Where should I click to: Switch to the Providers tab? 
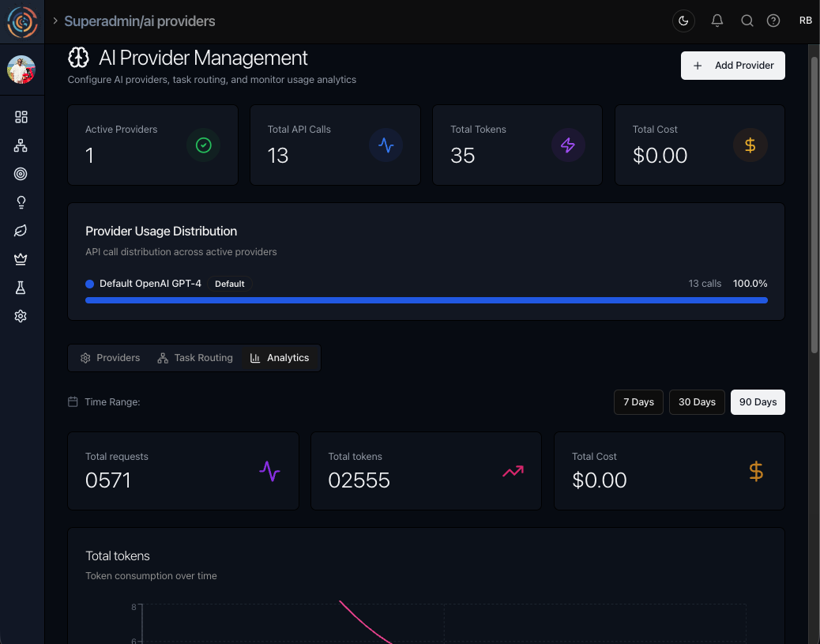click(110, 358)
